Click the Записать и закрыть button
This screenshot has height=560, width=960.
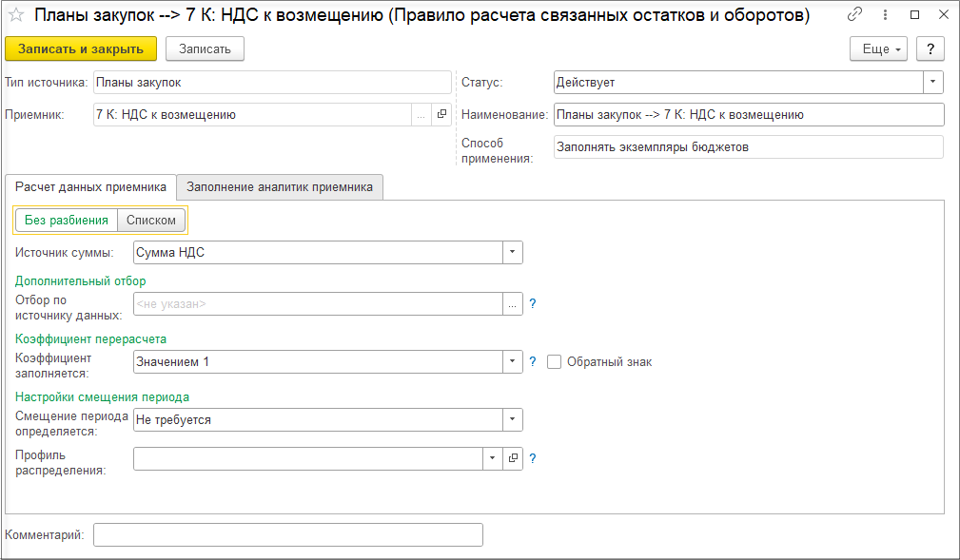[x=80, y=48]
